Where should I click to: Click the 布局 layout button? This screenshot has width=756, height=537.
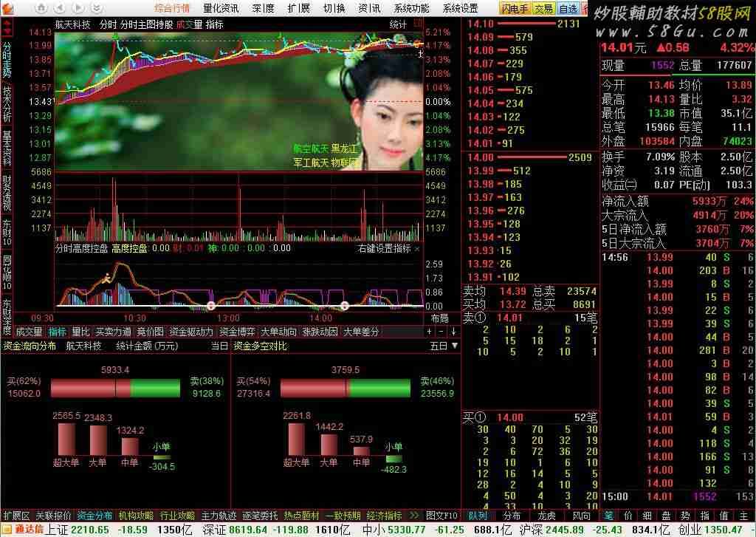(439, 318)
